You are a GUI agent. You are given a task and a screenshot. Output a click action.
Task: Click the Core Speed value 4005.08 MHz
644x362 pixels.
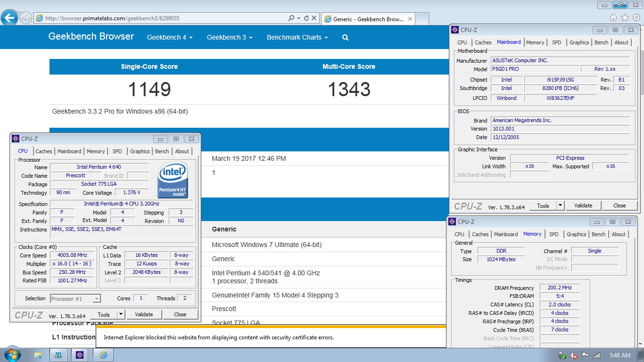(72, 255)
